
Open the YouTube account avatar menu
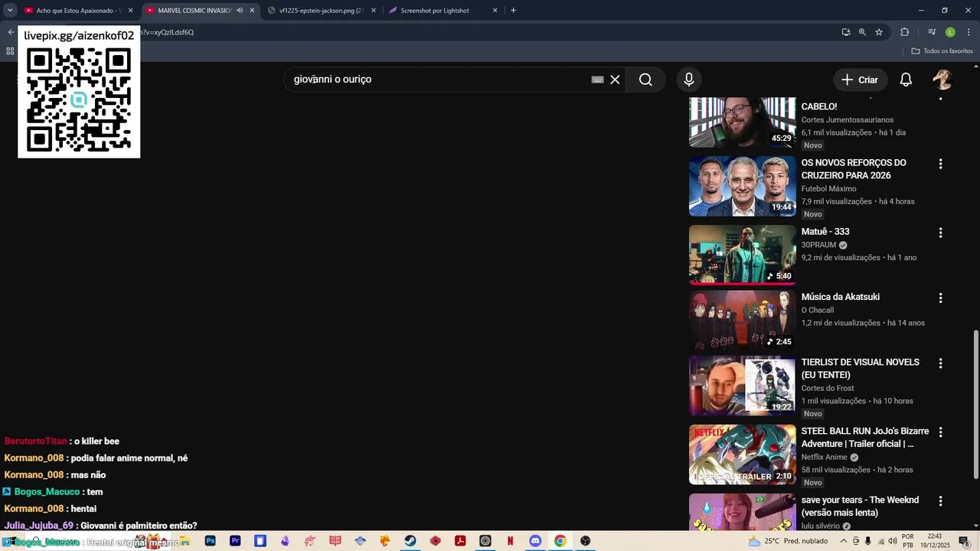(x=942, y=80)
